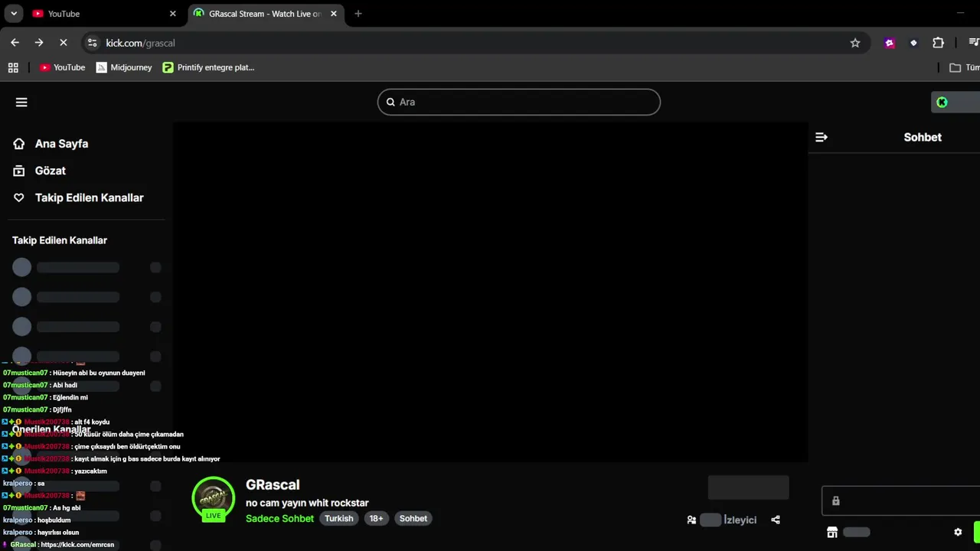The width and height of the screenshot is (980, 551).
Task: Open the Kick hamburger sidebar menu
Action: 21,102
